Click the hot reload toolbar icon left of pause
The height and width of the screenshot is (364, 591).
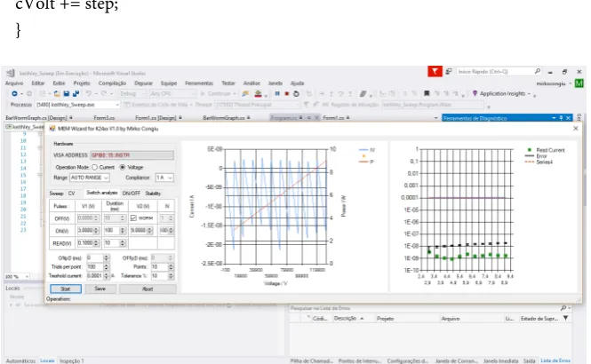click(x=259, y=93)
